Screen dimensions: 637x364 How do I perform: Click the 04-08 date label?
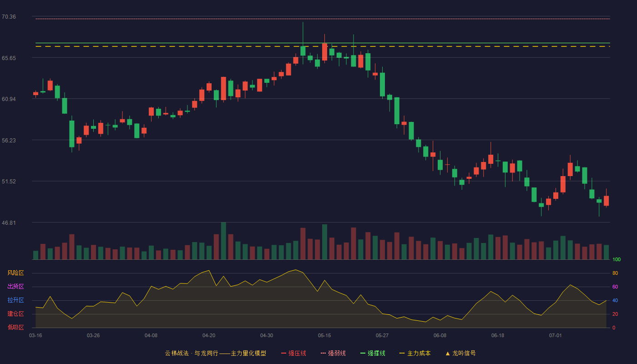click(x=151, y=335)
